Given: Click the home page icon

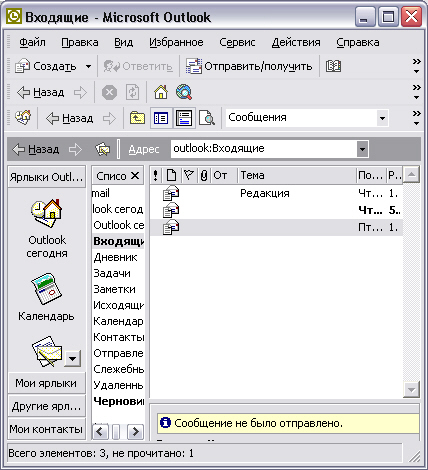Looking at the screenshot, I should point(161,92).
